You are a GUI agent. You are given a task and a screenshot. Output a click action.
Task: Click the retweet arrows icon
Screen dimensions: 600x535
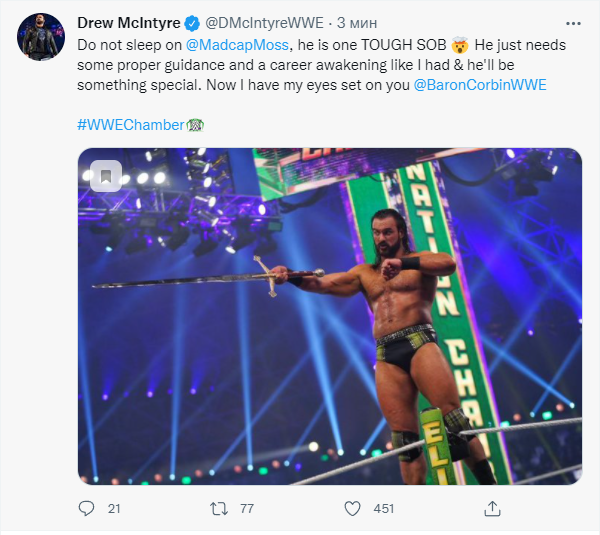(219, 509)
